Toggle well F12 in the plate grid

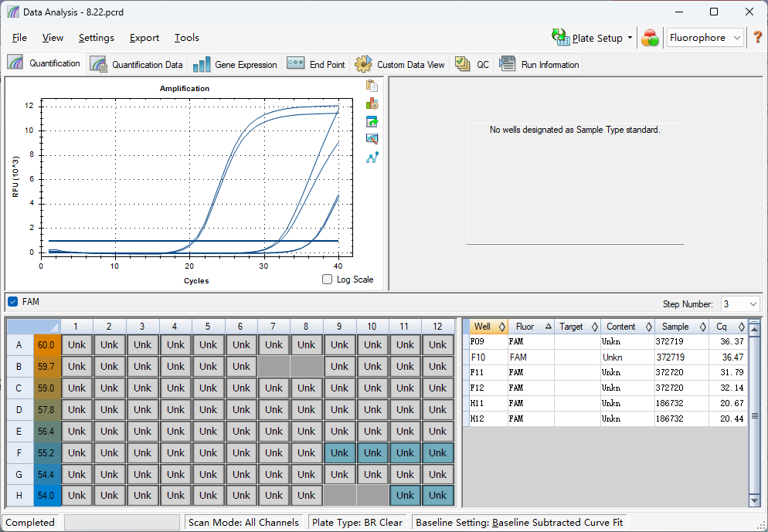pyautogui.click(x=437, y=452)
